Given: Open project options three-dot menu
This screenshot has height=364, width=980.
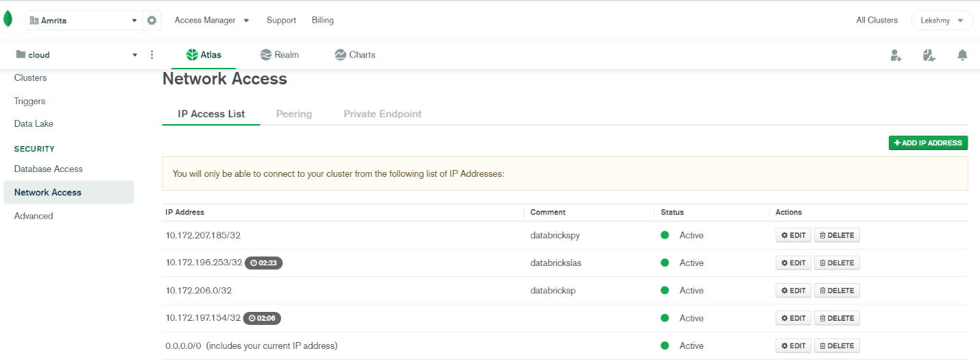Looking at the screenshot, I should [x=152, y=55].
